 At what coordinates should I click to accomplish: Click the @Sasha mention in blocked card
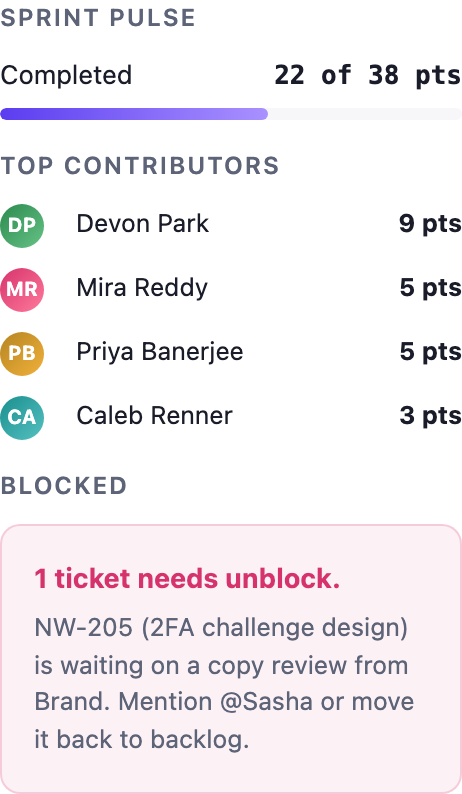(x=266, y=702)
